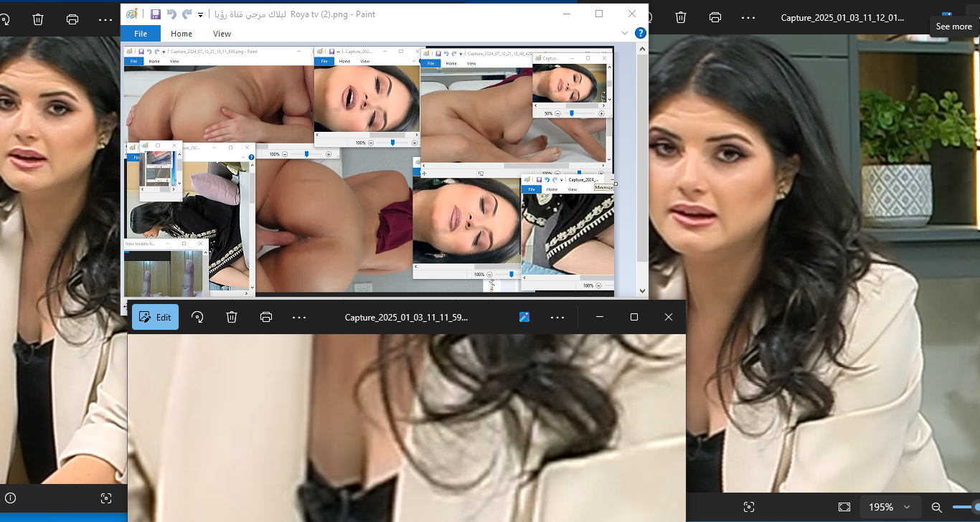Click the Rotate icon in the Photos toolbar

(197, 316)
